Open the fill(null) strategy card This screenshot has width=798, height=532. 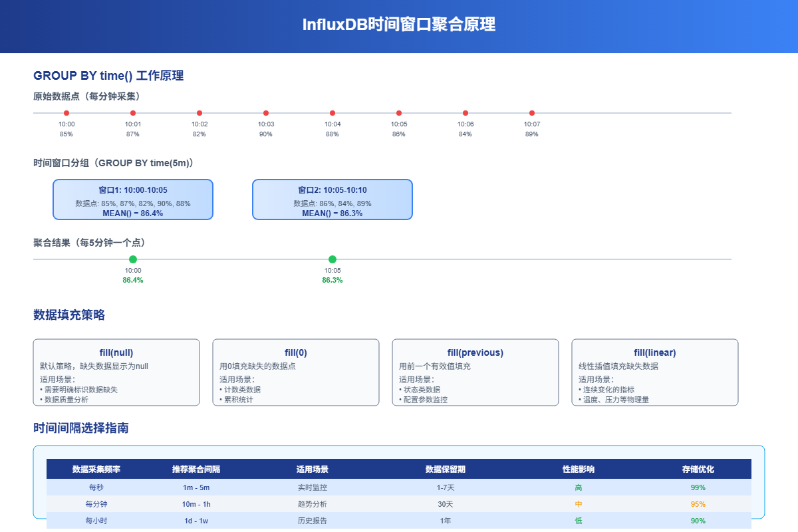(116, 372)
